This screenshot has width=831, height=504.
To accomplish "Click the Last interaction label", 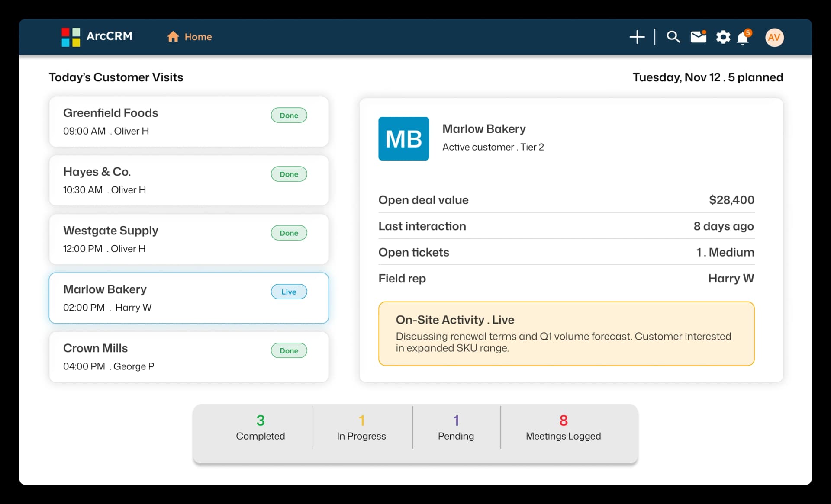I will (422, 226).
